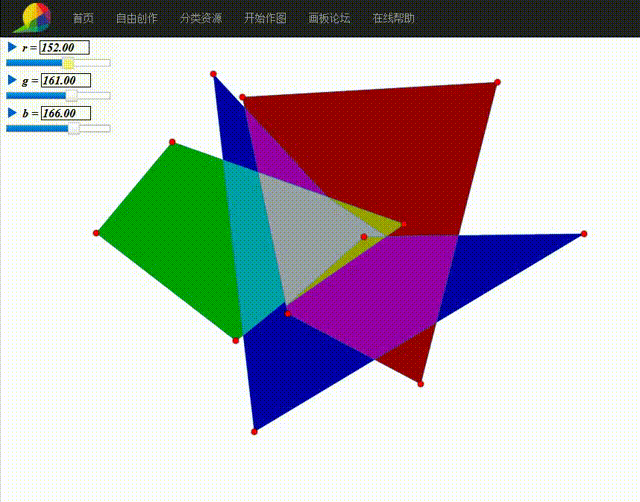Select the red point at the green polygon's right tip
The width and height of the screenshot is (640, 502).
[x=404, y=224]
